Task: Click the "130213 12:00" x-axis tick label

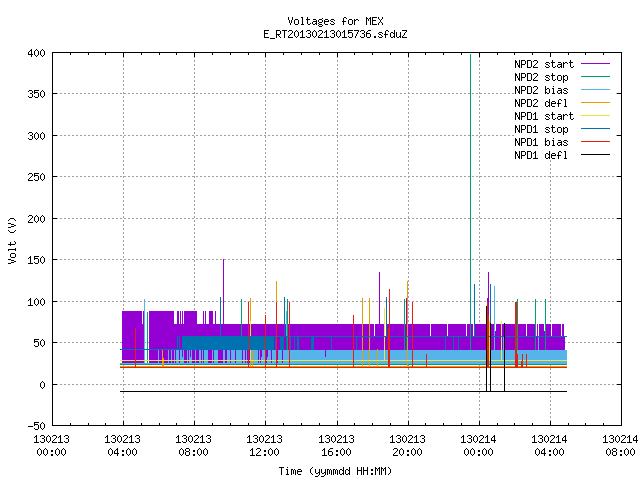Action: (x=264, y=446)
